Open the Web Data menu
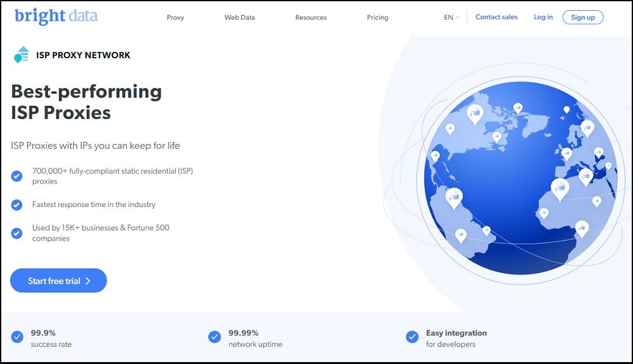The height and width of the screenshot is (364, 633). (x=239, y=17)
